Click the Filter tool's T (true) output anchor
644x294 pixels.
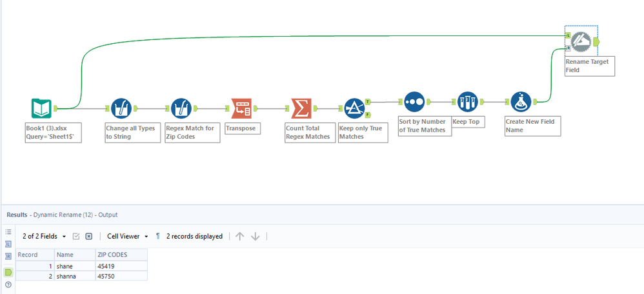(368, 101)
